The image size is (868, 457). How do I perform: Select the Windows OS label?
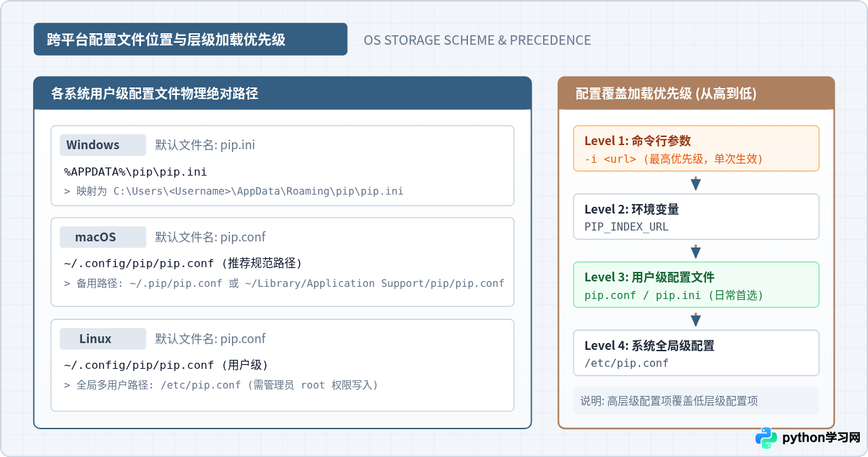[x=102, y=145]
